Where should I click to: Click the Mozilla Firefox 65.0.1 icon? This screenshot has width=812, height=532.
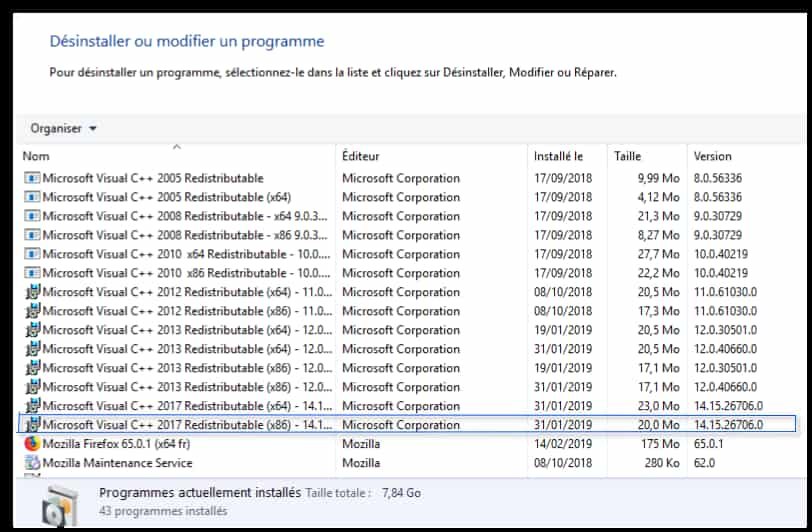pos(32,444)
